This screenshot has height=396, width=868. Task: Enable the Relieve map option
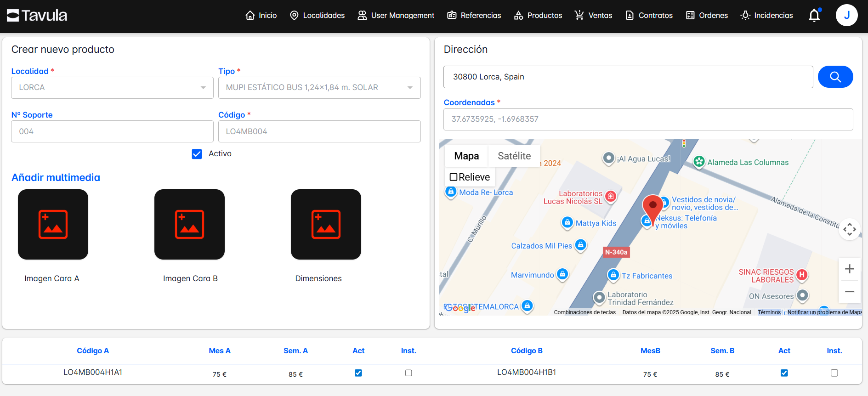(x=454, y=177)
